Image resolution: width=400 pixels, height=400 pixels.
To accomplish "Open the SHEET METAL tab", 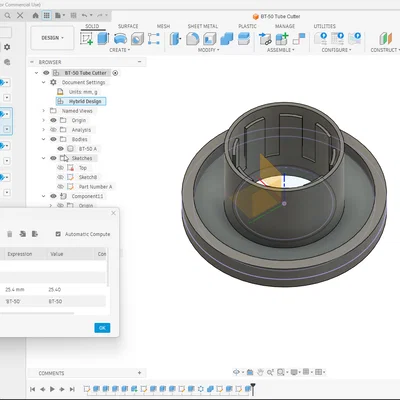I will 203,26.
